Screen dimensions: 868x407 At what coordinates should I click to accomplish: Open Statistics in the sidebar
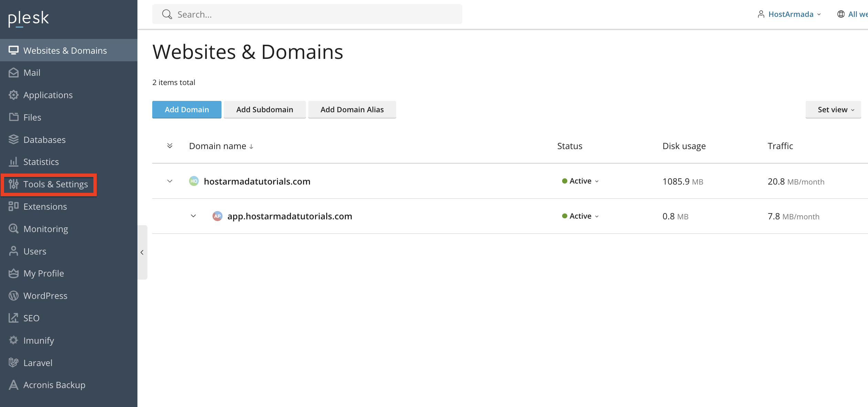pos(69,162)
